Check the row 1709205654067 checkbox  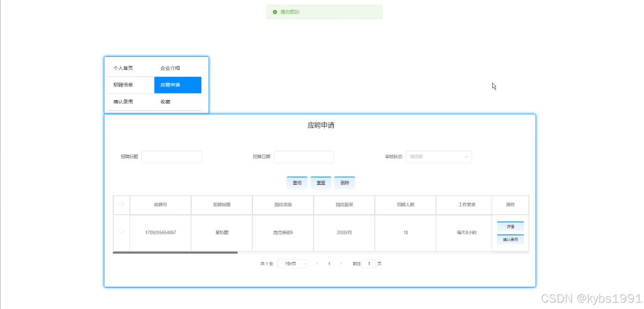pyautogui.click(x=121, y=232)
